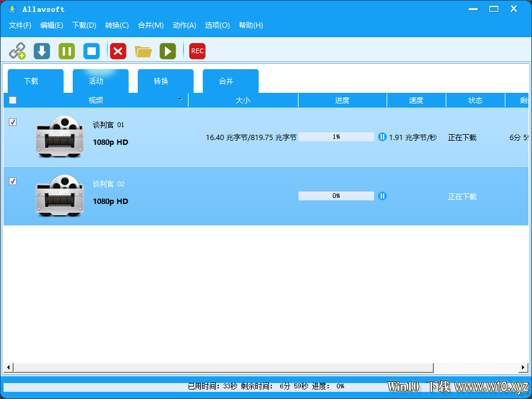This screenshot has width=532, height=399.
Task: Click the scroll right arrow
Action: 524,367
